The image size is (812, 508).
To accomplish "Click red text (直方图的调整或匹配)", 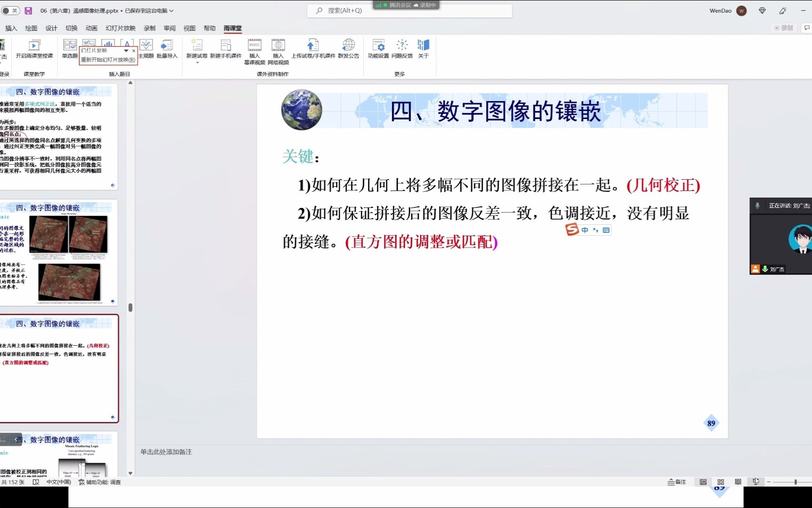I will click(422, 242).
